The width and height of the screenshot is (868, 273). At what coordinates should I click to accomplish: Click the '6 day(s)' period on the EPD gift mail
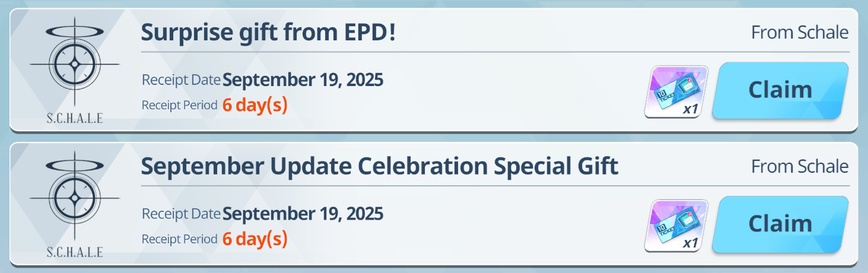[255, 106]
